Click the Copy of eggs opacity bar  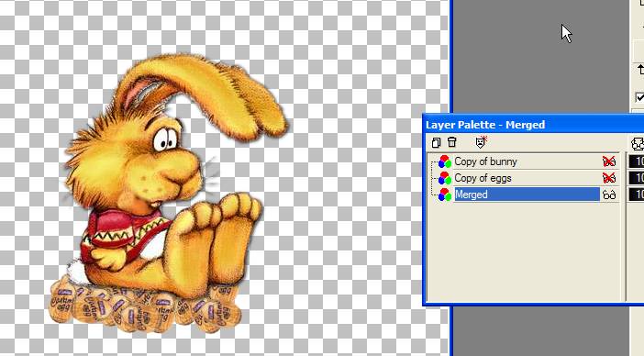click(636, 178)
